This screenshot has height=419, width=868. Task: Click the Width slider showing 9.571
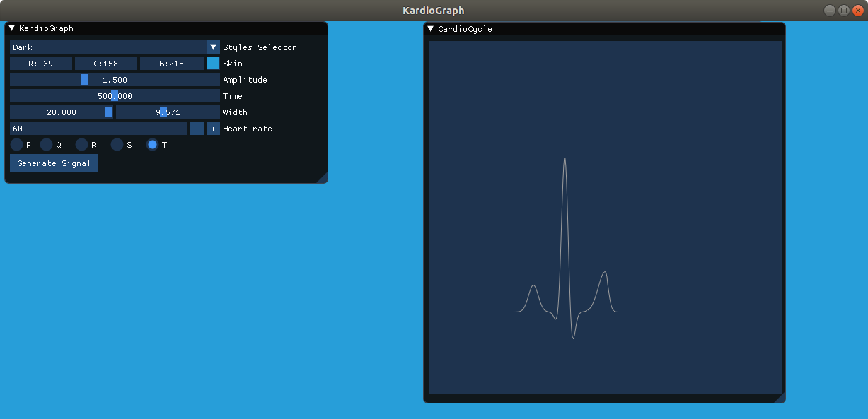click(167, 112)
